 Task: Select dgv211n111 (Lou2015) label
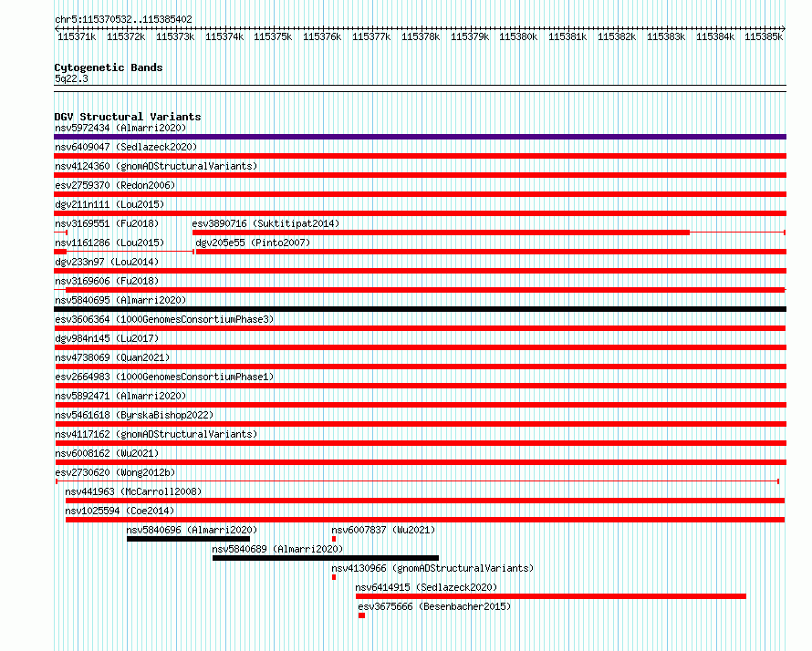tap(109, 204)
